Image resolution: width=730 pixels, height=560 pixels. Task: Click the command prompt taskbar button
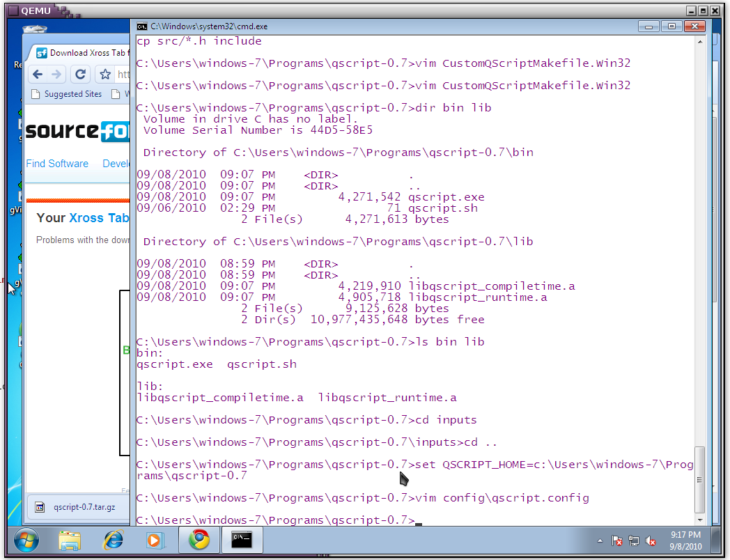pyautogui.click(x=242, y=540)
